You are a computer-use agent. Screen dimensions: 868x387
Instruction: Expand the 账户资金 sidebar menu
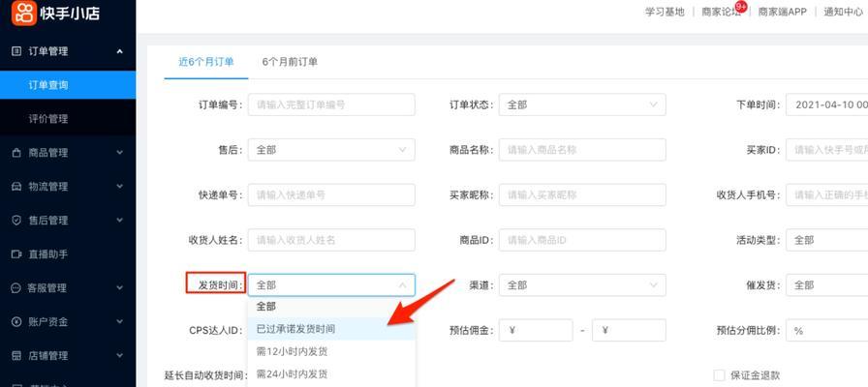[119, 322]
